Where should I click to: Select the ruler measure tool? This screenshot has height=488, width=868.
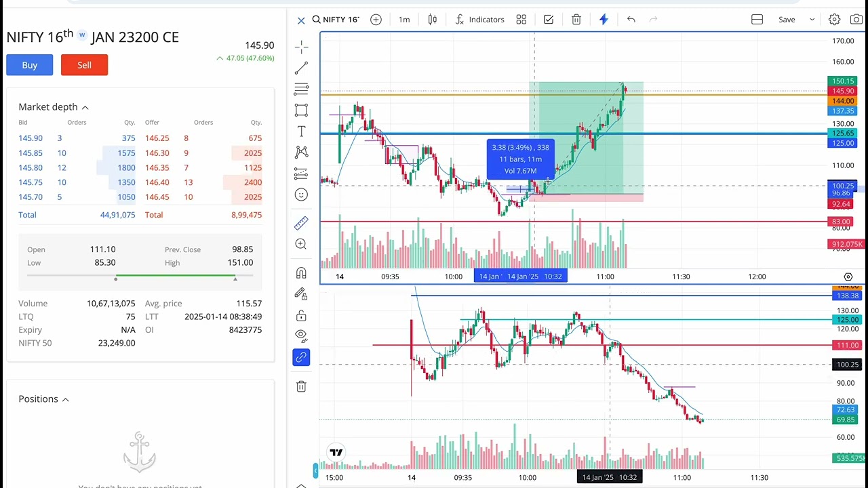302,222
